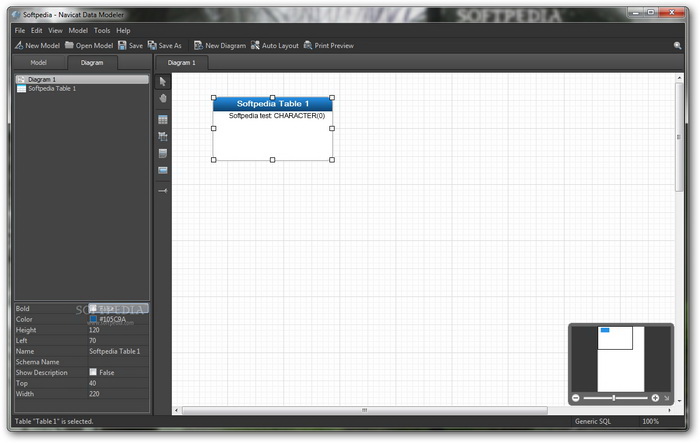Viewport: 700px width, 443px height.
Task: Click the table's bottom-right resize handle
Action: (332, 159)
